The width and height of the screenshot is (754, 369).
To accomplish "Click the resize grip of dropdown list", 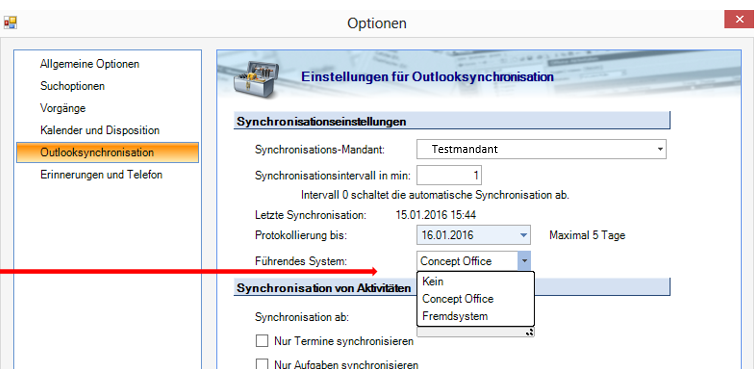I will [530, 331].
